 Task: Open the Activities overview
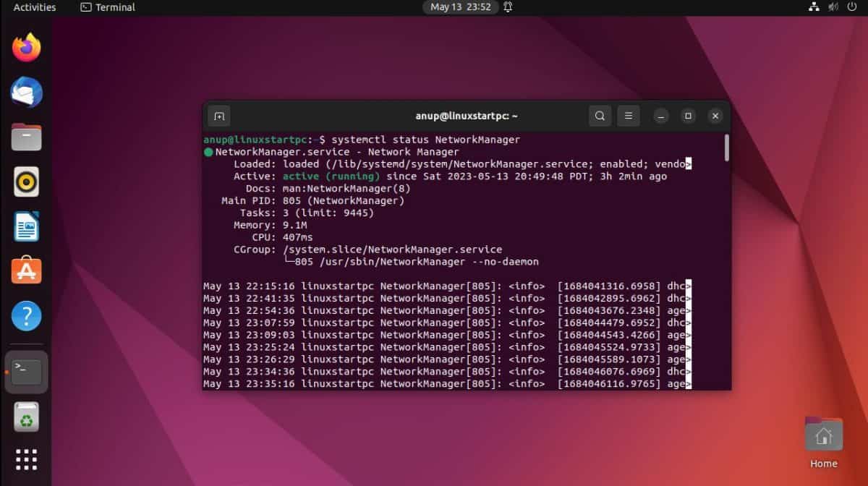[34, 8]
